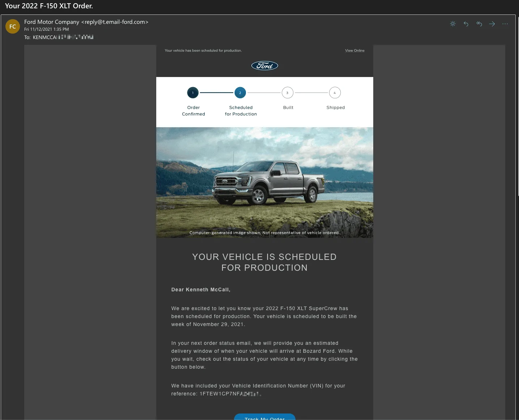Click the Reply arrow icon
Viewport: 519px width, 420px height.
(x=466, y=24)
